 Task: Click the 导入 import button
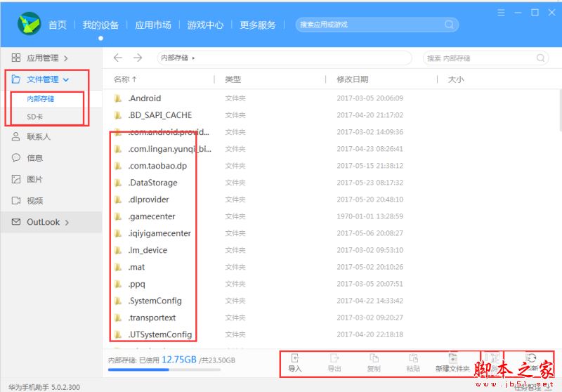(294, 362)
